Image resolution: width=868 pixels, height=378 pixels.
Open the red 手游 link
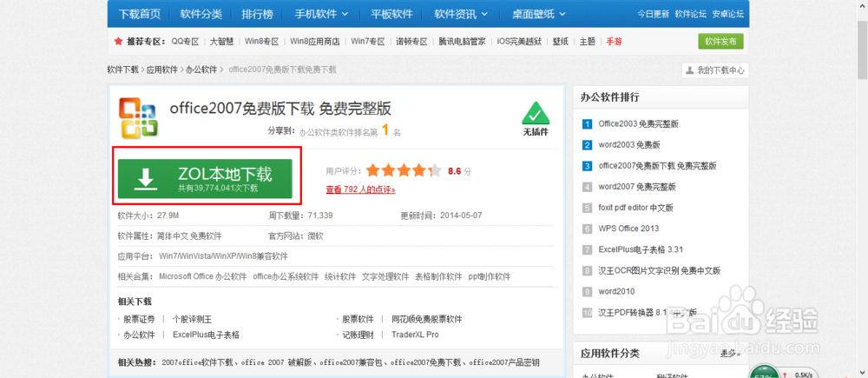pos(614,42)
